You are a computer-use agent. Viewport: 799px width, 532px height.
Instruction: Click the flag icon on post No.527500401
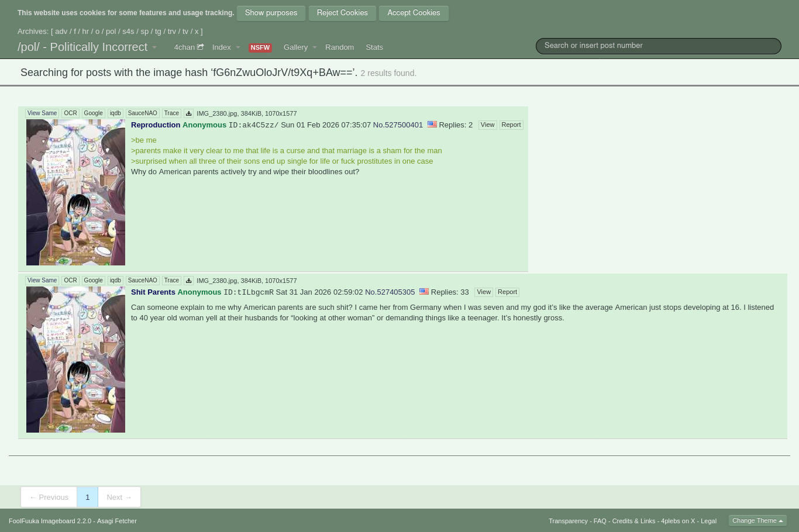tap(432, 124)
